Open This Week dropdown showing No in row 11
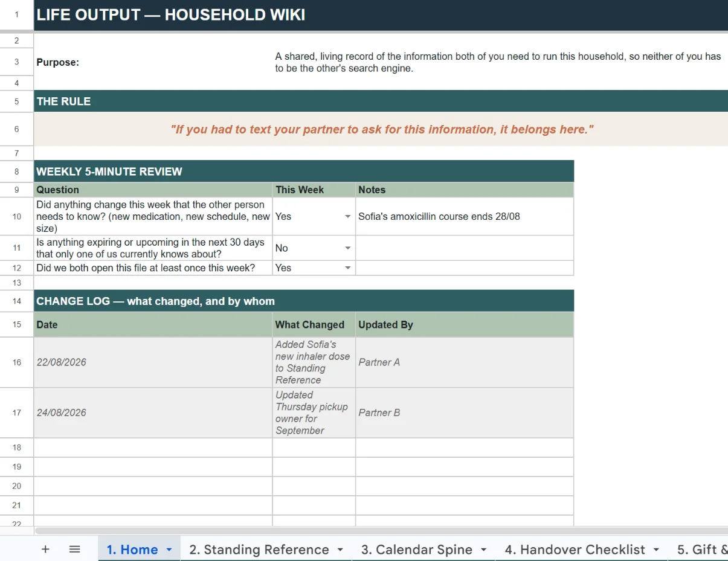 (x=347, y=248)
